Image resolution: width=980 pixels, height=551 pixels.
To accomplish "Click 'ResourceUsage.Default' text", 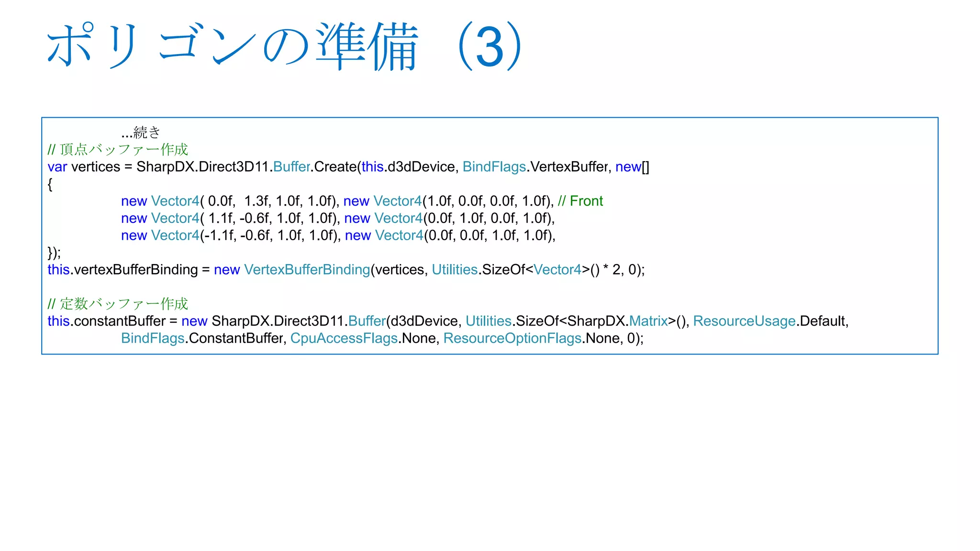I will pos(769,321).
